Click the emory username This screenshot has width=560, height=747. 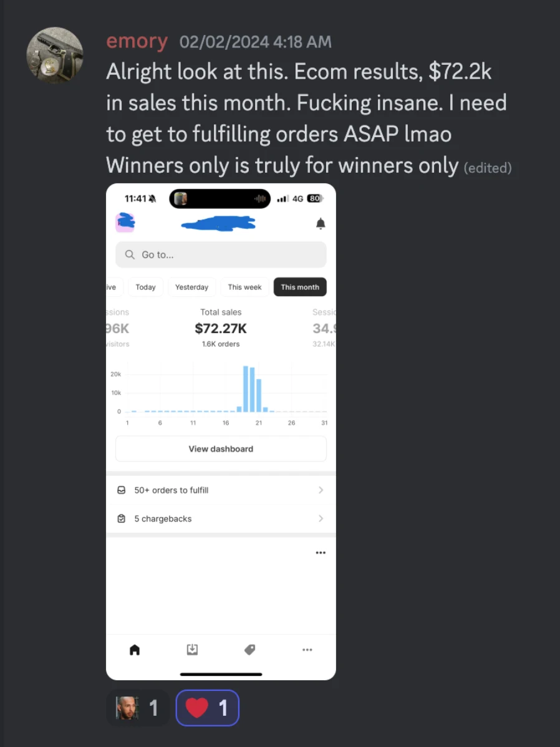(137, 42)
